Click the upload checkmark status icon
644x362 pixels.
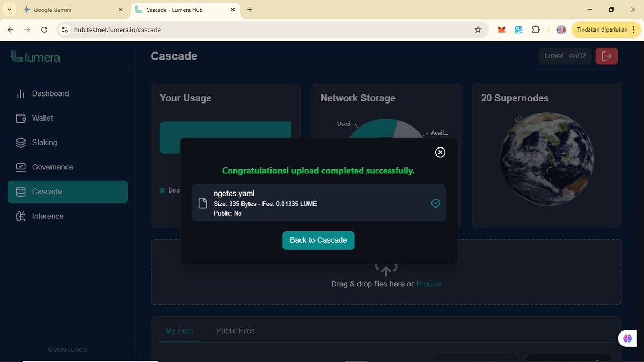point(436,203)
